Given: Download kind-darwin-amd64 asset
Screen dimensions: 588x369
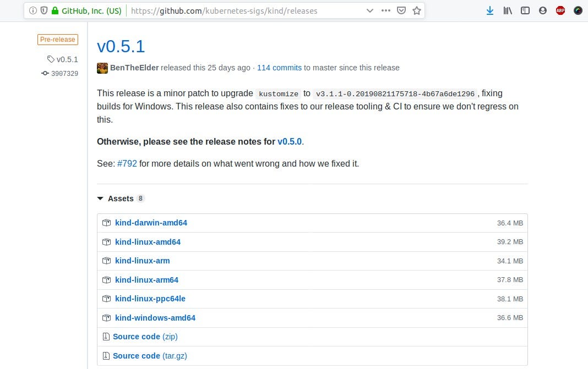Looking at the screenshot, I should click(x=151, y=223).
